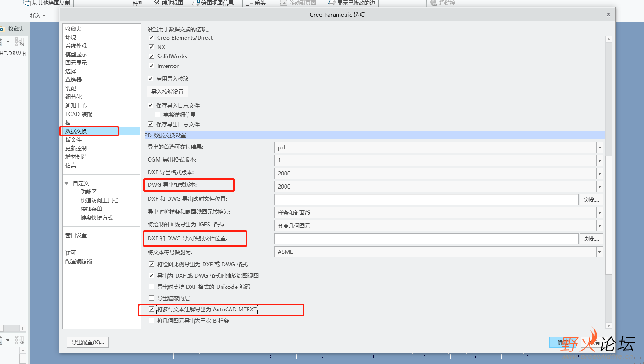Screen dimensions: 644x364
Task: Enable 将几何图元导出为三次 B 样条
Action: [x=151, y=320]
